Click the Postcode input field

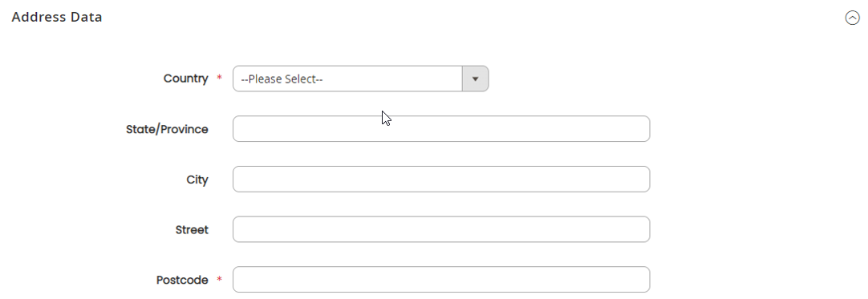(441, 280)
